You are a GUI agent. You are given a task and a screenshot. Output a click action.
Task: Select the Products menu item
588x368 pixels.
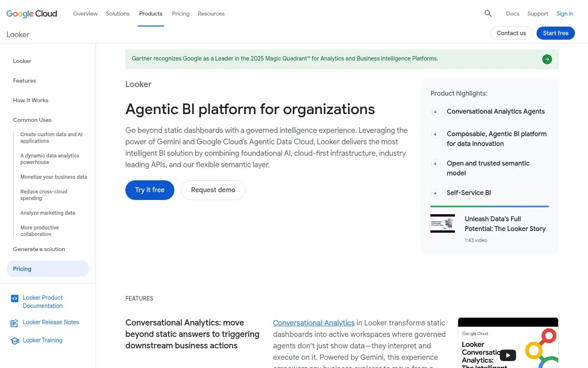(151, 13)
